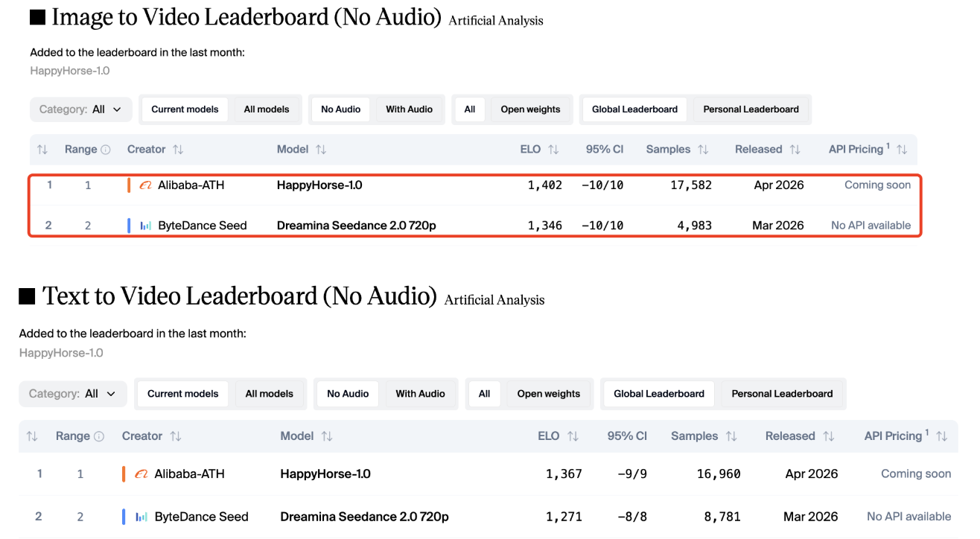This screenshot has width=980, height=539.
Task: Click Dreamina Seedance 2.0 720p in Image to Video table
Action: point(356,226)
